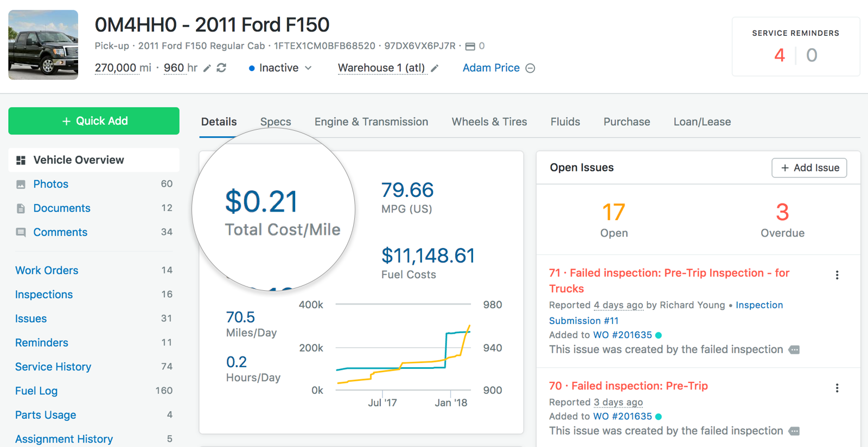Screen dimensions: 868x447
Task: Click the Documents file icon in sidebar
Action: (21, 208)
